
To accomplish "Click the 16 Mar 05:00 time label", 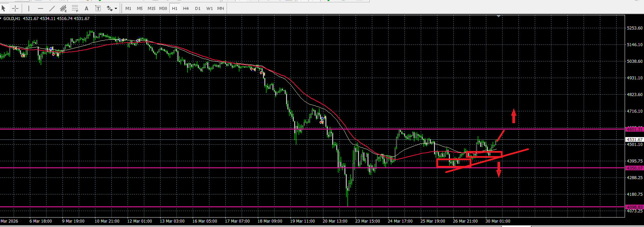I will coord(205,221).
